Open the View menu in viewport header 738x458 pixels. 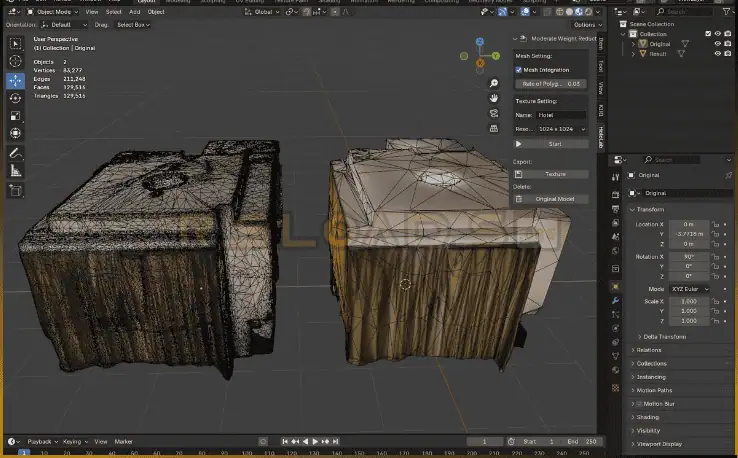(92, 12)
